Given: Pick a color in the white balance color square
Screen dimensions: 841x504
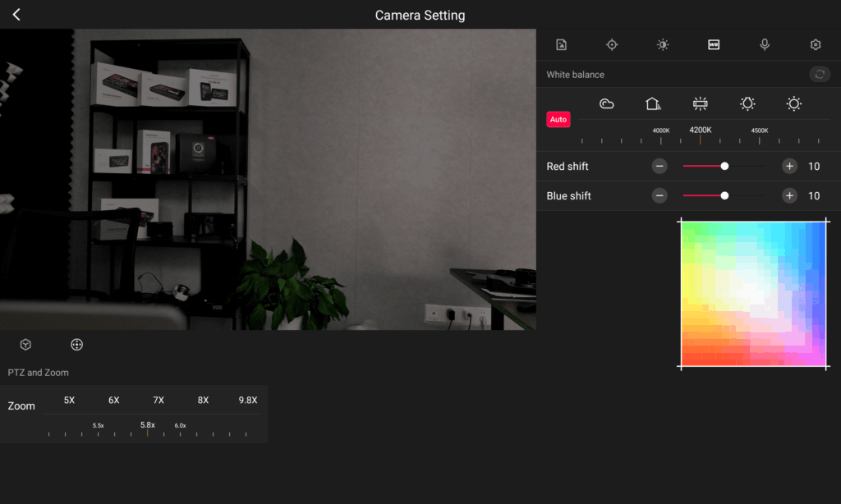Looking at the screenshot, I should 754,294.
